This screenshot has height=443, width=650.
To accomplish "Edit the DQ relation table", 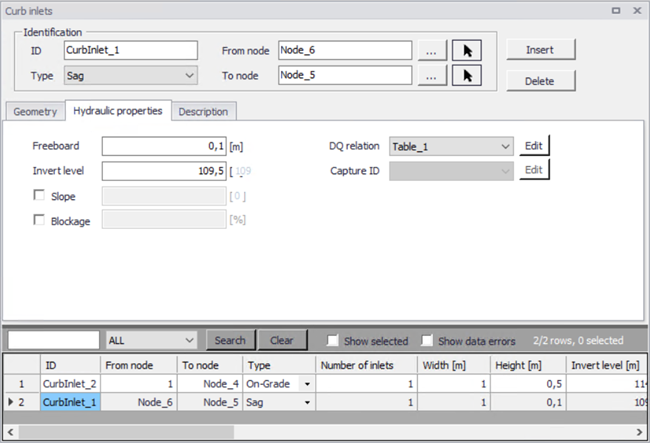I will point(534,146).
